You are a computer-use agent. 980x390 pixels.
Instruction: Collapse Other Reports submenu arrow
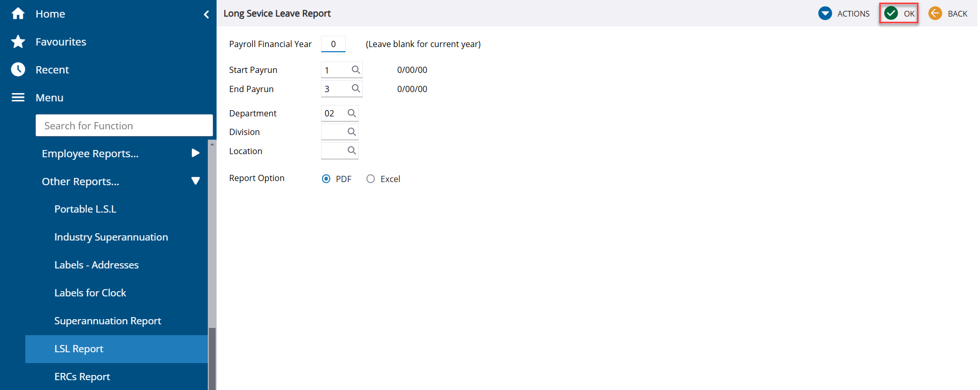[195, 181]
